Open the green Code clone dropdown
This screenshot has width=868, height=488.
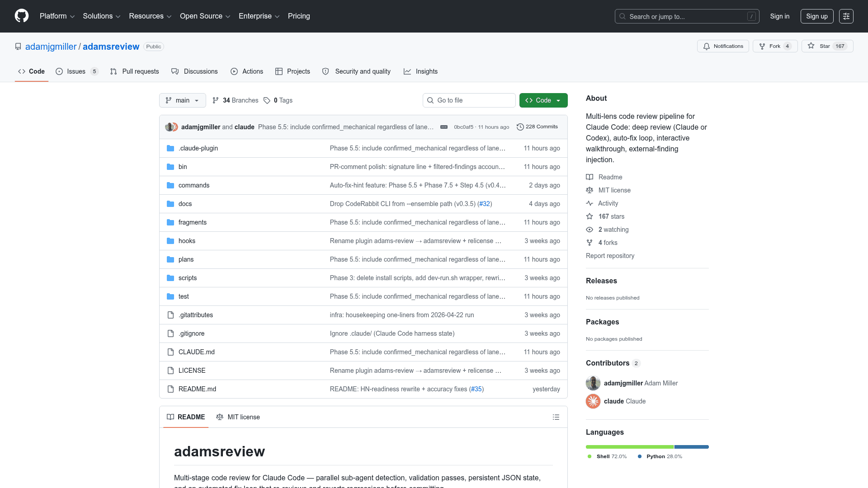click(x=543, y=100)
